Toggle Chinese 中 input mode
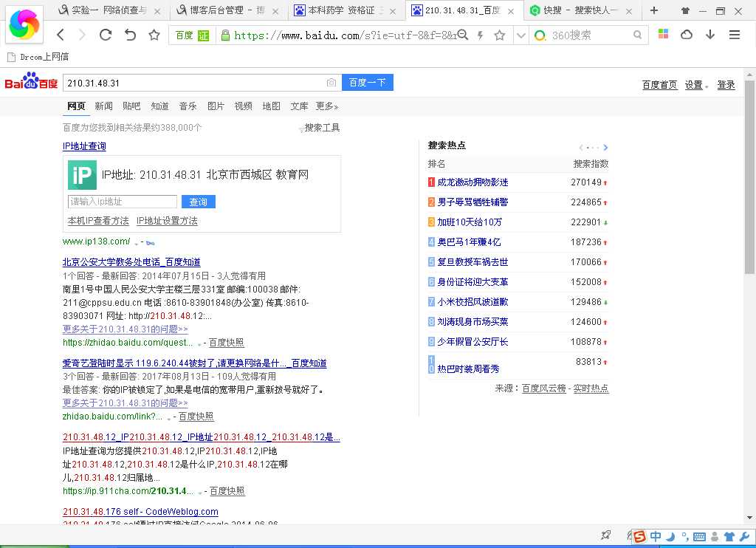 click(656, 536)
